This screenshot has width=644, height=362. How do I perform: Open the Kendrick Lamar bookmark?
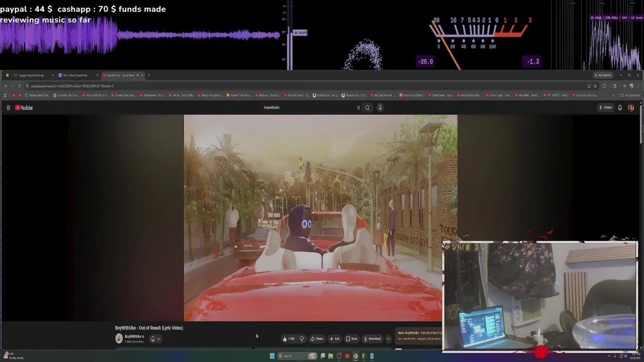point(297,95)
